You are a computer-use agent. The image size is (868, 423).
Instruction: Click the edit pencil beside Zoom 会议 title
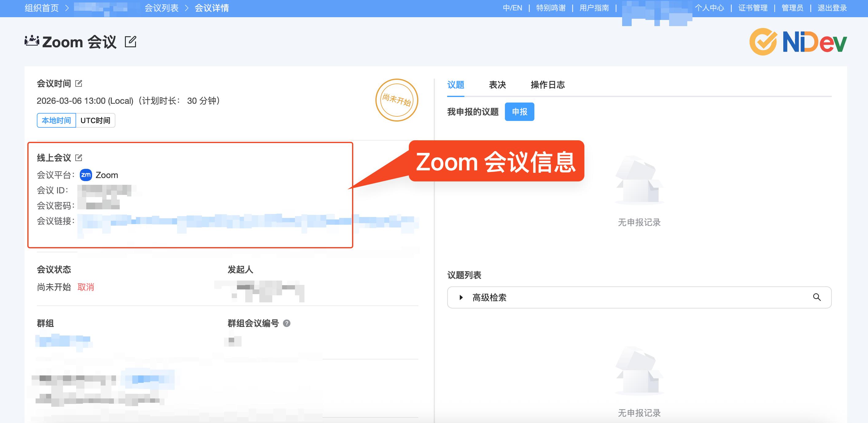[x=131, y=42]
